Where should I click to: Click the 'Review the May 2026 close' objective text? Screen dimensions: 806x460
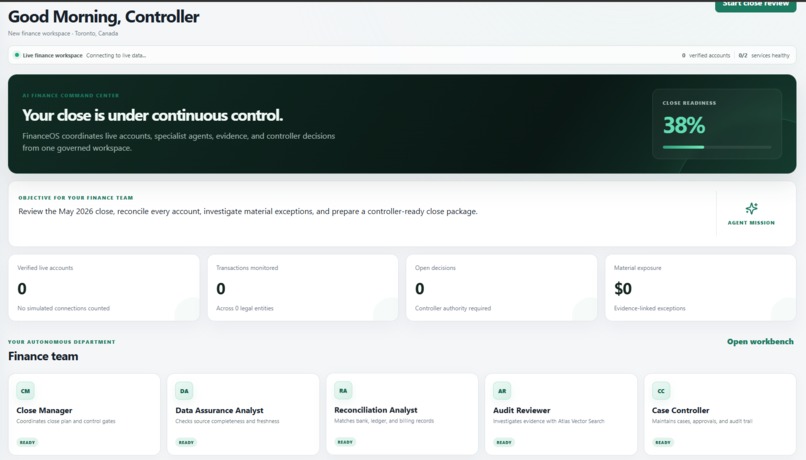click(248, 211)
